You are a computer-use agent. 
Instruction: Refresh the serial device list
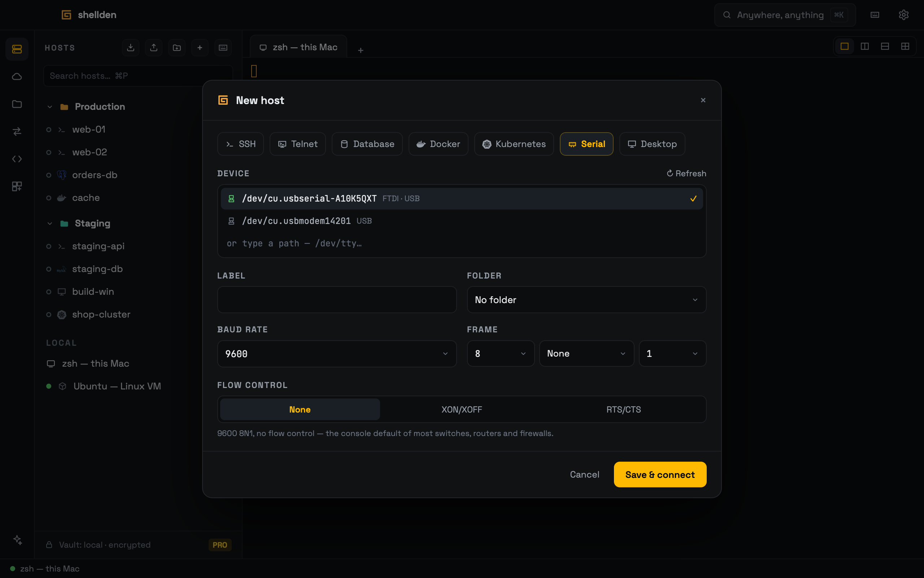point(686,173)
